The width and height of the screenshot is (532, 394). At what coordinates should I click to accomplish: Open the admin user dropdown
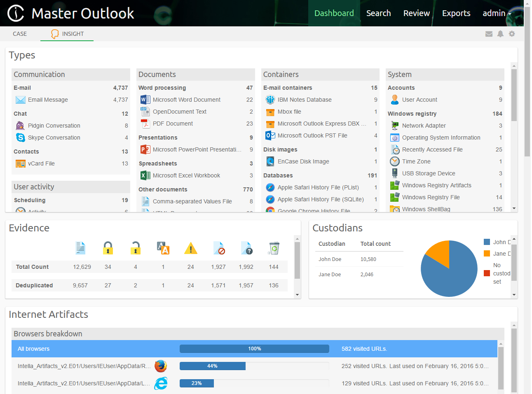point(497,13)
